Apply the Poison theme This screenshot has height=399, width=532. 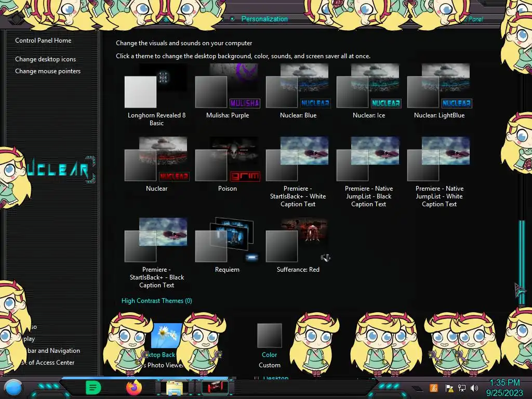(x=228, y=165)
